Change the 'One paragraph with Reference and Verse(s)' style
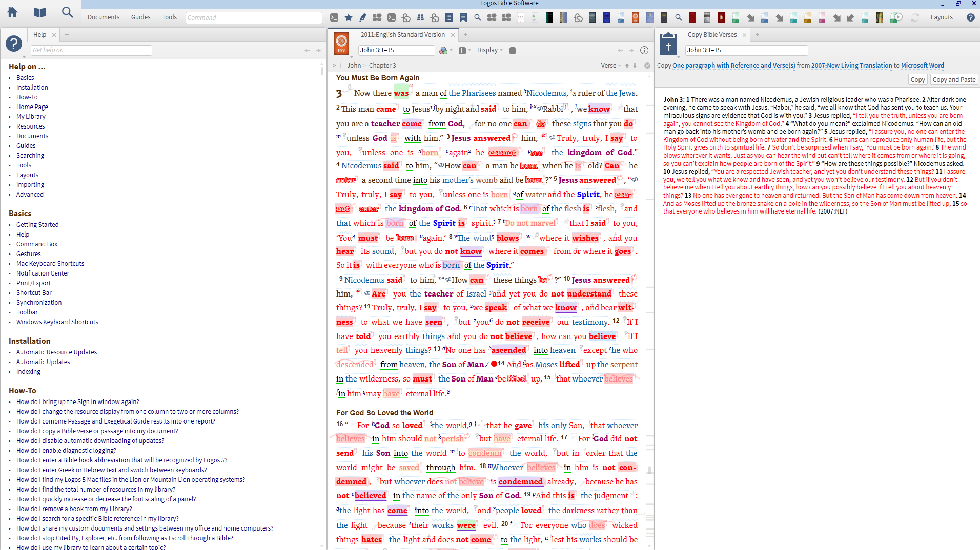The image size is (980, 550). click(734, 66)
